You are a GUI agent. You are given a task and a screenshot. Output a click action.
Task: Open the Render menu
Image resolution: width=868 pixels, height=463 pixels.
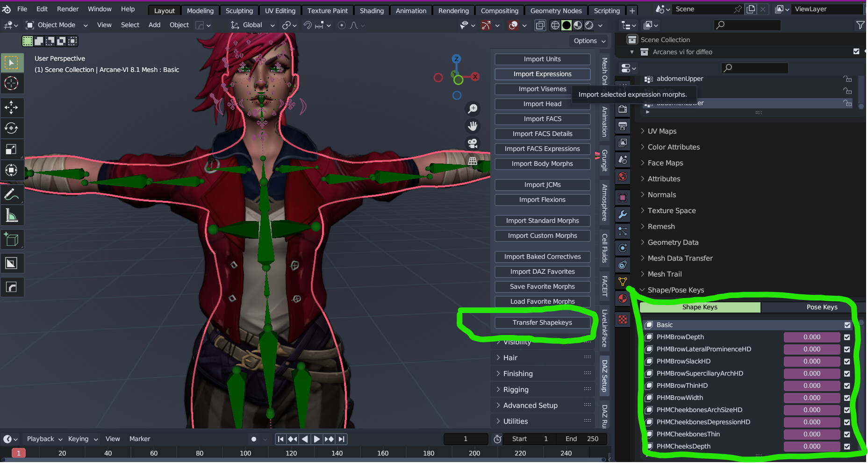[68, 9]
